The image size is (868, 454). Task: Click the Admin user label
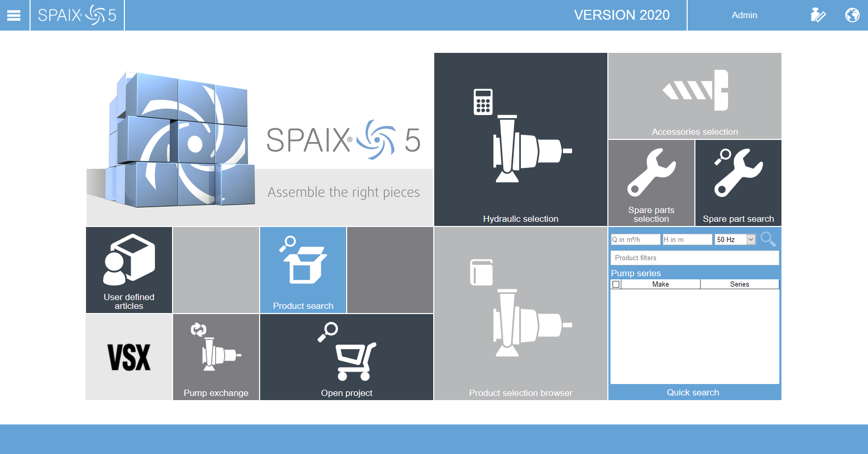pos(744,16)
